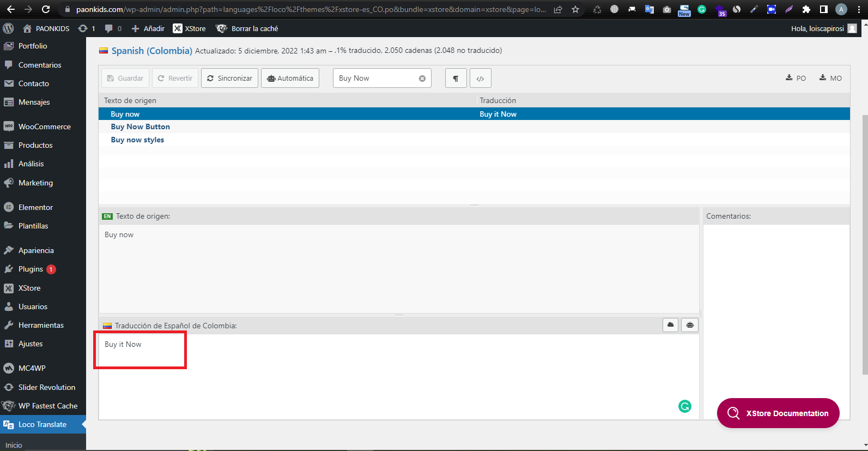The height and width of the screenshot is (451, 868).
Task: Click the updates icon in admin bar
Action: pos(87,28)
